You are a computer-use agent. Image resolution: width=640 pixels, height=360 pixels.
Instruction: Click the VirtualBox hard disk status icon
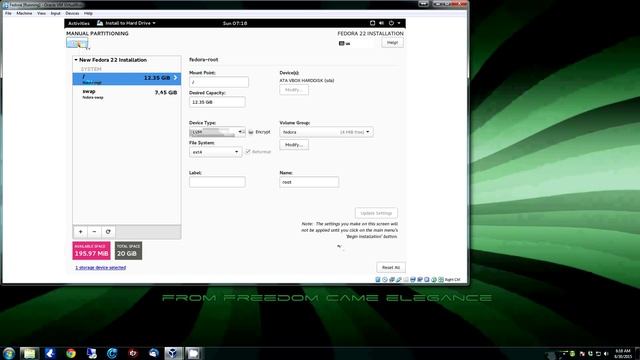(x=378, y=280)
